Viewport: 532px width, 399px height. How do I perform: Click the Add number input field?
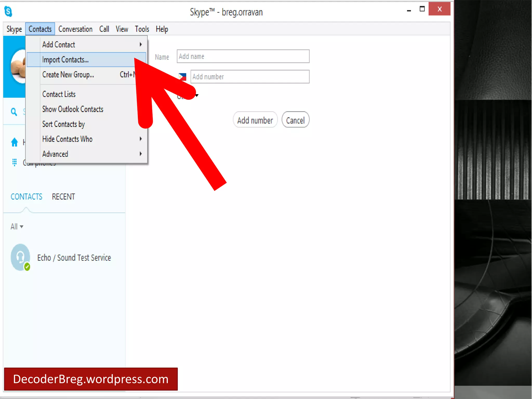point(250,77)
